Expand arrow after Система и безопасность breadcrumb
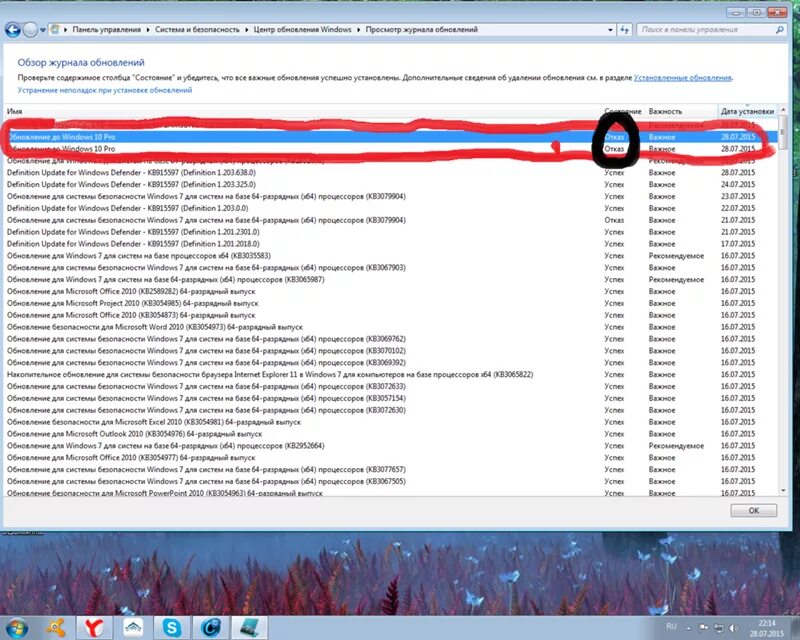This screenshot has height=640, width=800. coord(246,30)
